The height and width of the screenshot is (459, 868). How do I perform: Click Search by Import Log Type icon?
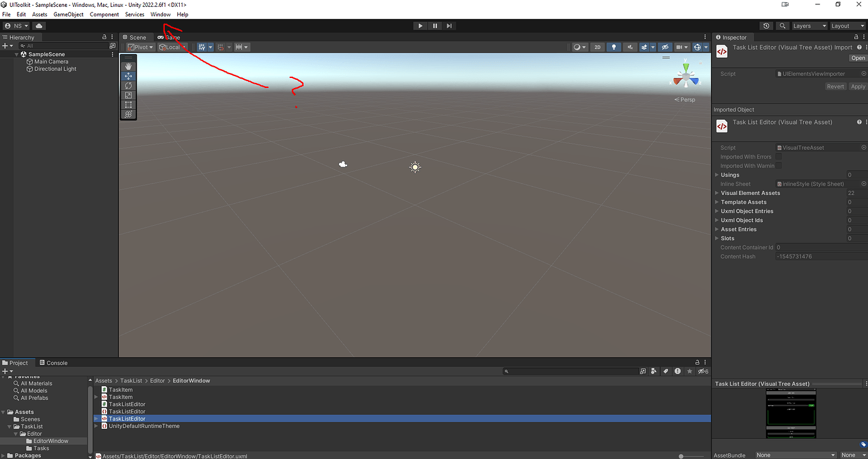677,372
